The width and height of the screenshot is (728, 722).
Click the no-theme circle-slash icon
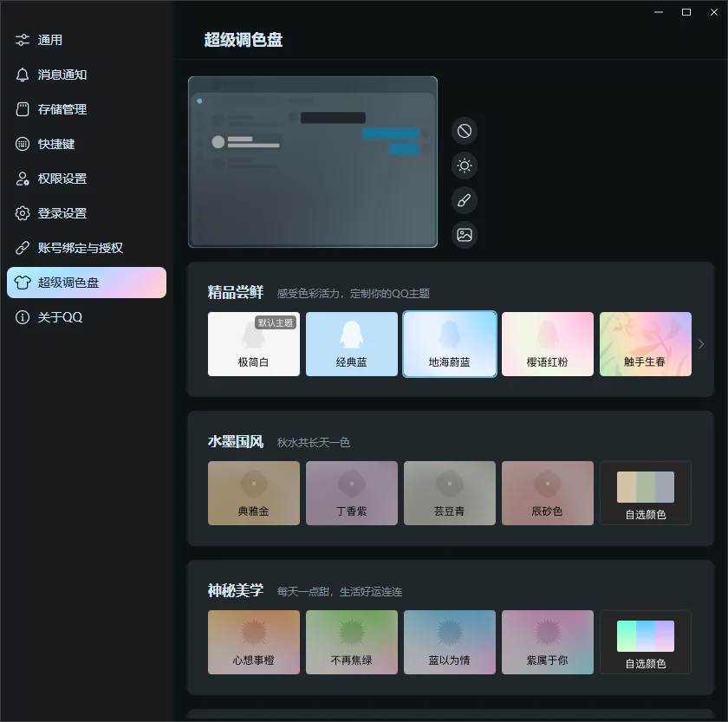[x=465, y=131]
